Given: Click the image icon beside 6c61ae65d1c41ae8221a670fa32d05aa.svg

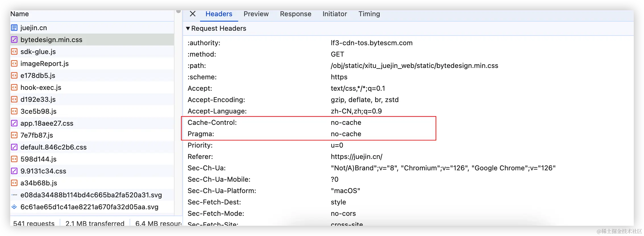Looking at the screenshot, I should [14, 207].
